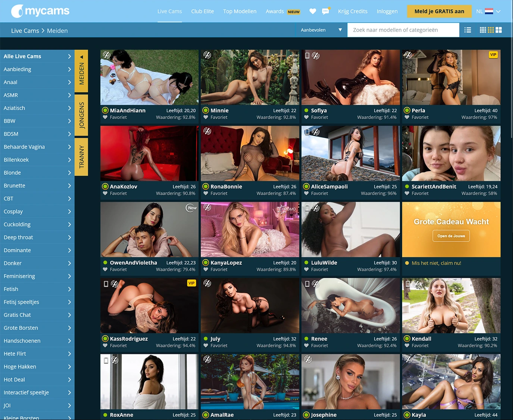Open the Aanbevolen sort dropdown

321,30
